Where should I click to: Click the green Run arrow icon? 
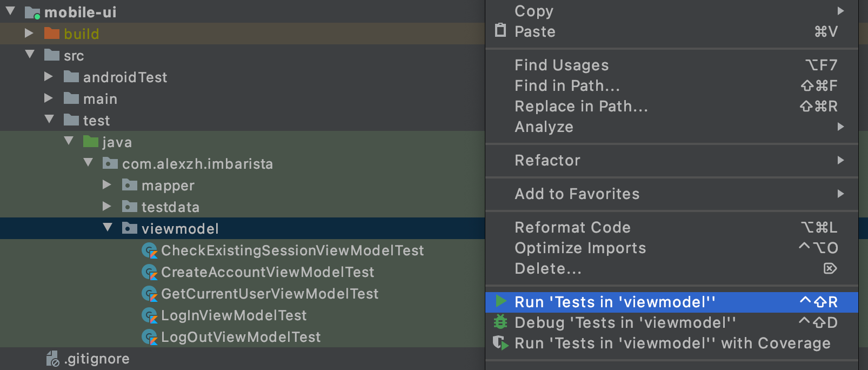[x=501, y=301]
